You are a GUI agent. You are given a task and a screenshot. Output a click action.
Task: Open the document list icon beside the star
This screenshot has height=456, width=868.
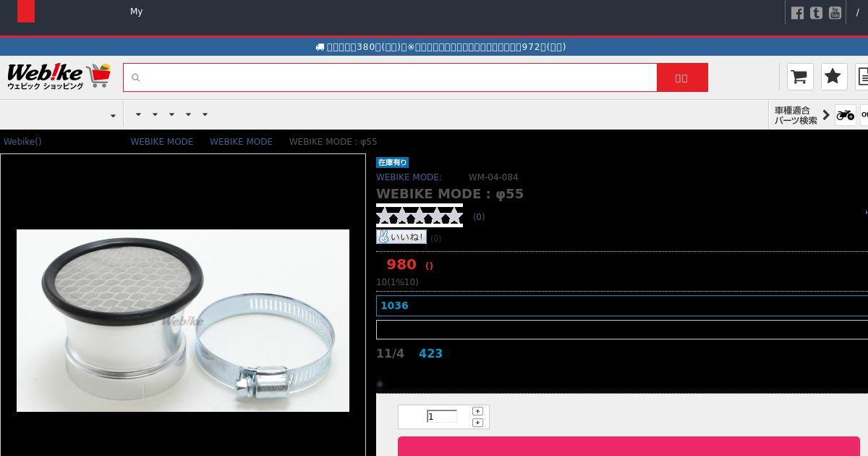862,77
